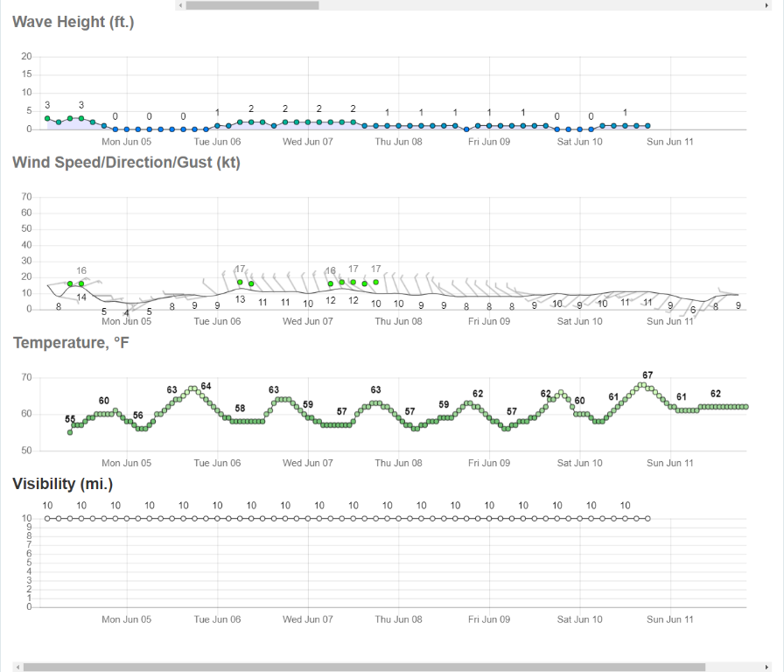Select the first wave height data point

point(47,118)
